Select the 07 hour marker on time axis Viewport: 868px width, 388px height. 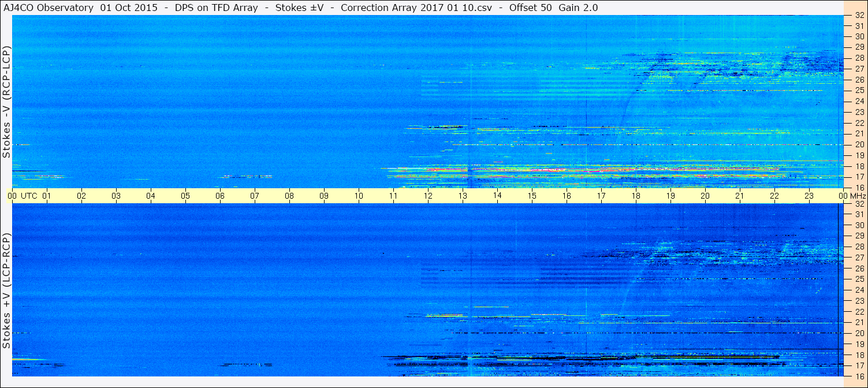(255, 196)
